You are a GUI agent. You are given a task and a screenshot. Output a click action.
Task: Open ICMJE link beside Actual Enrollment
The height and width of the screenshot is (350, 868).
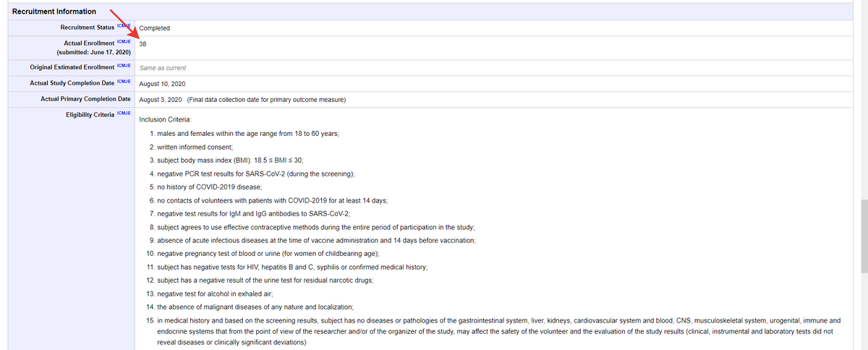point(123,42)
